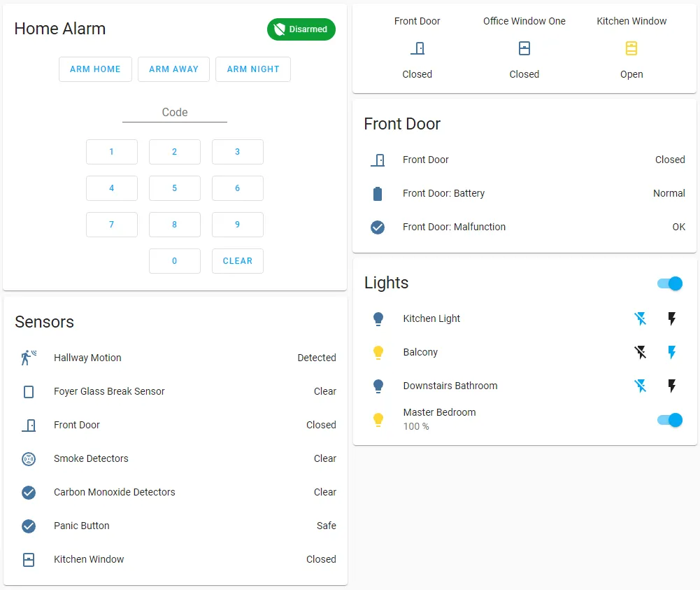Click the Downstairs Bathroom bulb icon
Screen dimensions: 700x590
tap(378, 386)
